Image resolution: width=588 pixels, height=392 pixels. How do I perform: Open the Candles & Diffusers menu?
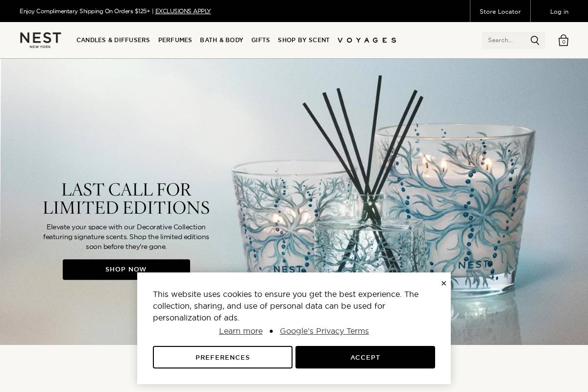click(113, 40)
